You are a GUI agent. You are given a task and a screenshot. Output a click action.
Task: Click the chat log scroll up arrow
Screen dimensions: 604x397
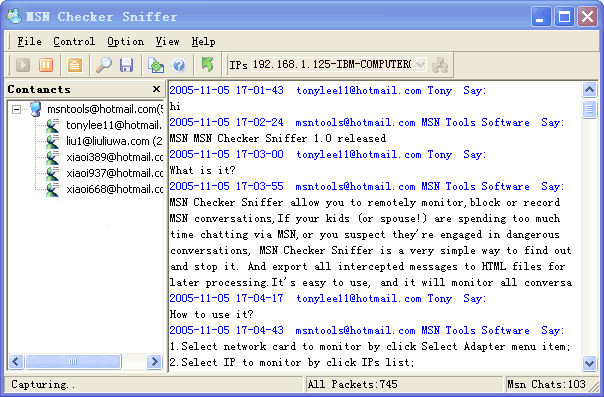point(589,90)
